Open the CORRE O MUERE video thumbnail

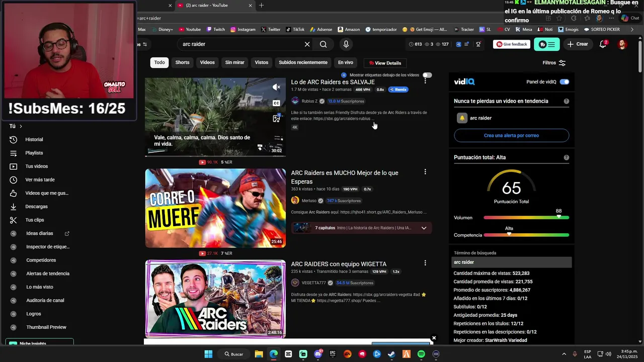215,208
